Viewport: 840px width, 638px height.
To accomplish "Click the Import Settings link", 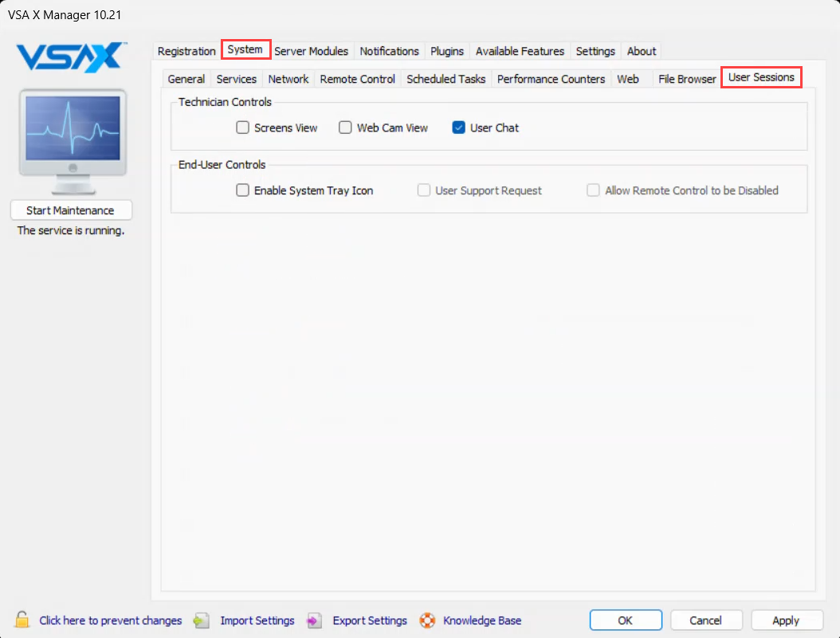I will click(x=257, y=620).
